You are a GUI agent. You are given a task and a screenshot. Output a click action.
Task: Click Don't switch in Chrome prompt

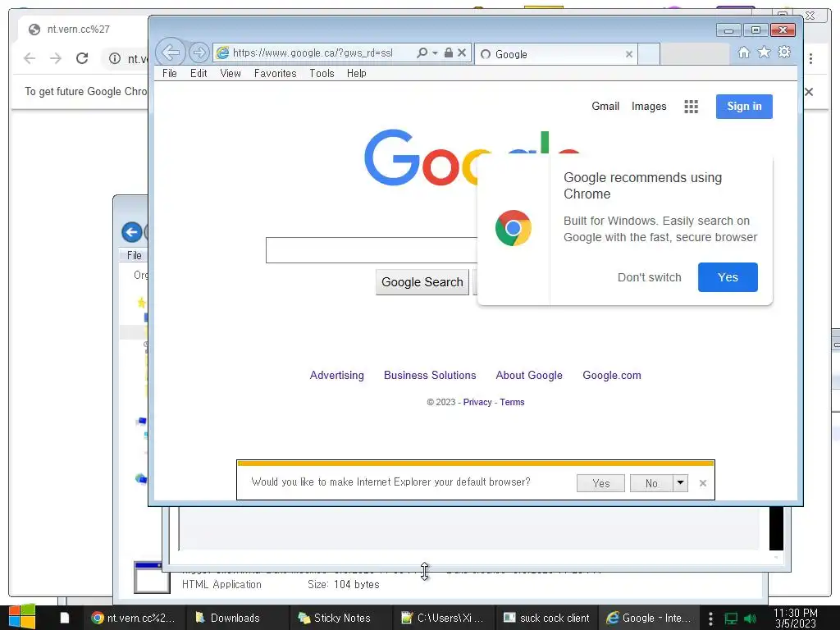[x=650, y=277]
